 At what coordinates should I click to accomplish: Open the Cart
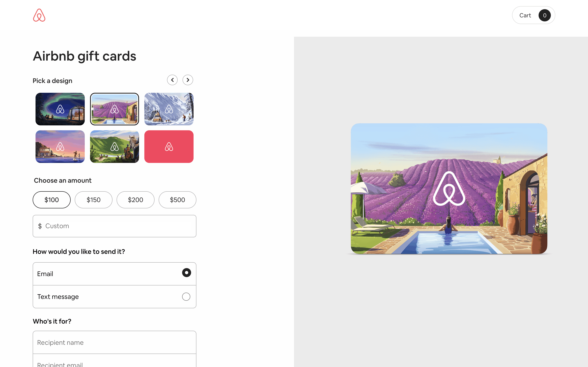pos(533,15)
